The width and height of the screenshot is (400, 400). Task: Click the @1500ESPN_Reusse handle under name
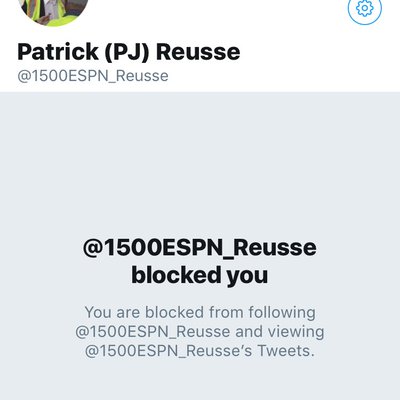pyautogui.click(x=93, y=76)
